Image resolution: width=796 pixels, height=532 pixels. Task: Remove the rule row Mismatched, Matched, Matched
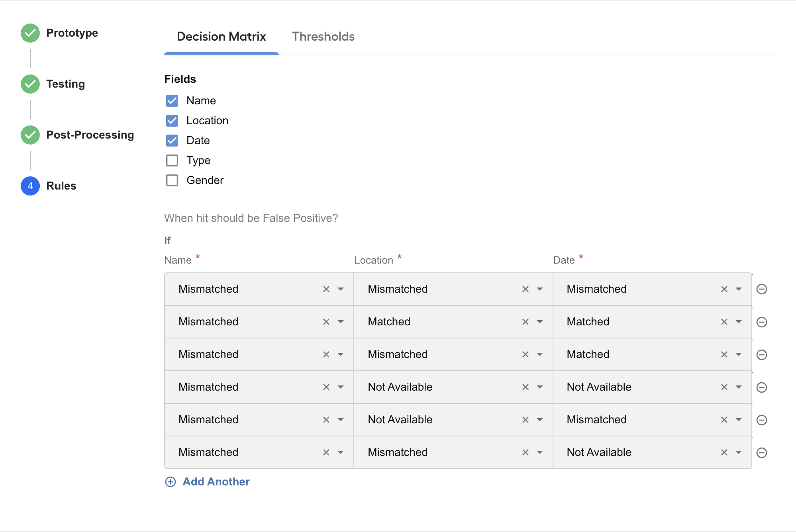click(761, 322)
